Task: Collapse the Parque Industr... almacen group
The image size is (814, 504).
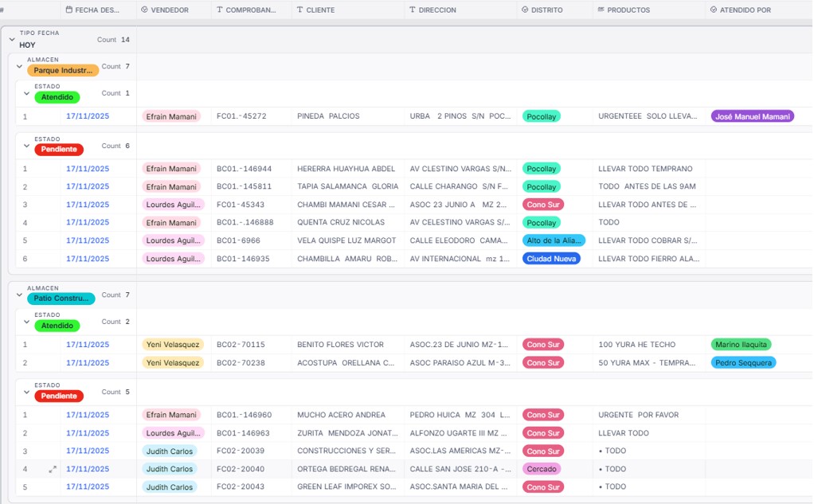Action: [x=20, y=66]
